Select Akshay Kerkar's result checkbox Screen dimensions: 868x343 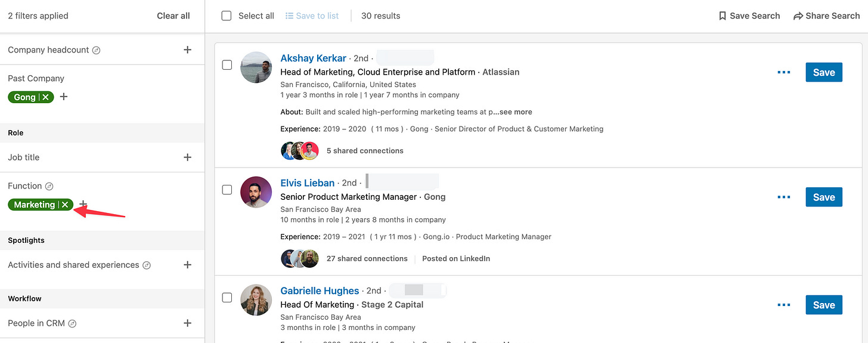227,65
